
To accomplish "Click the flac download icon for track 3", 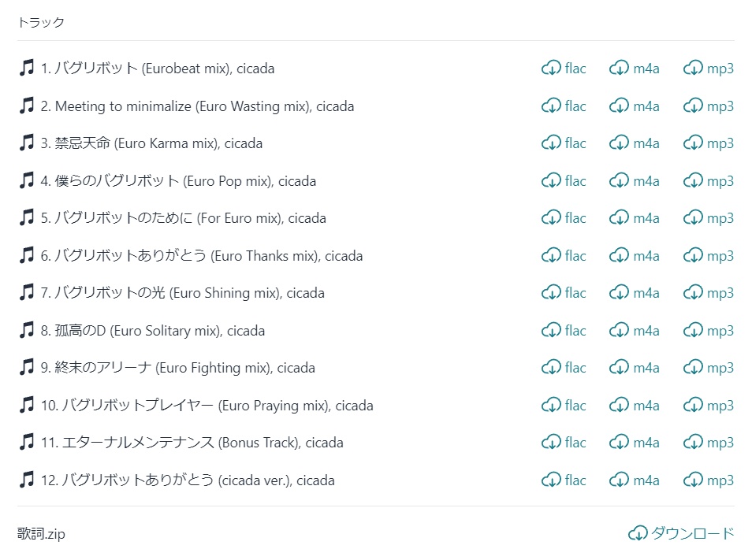I will 551,143.
